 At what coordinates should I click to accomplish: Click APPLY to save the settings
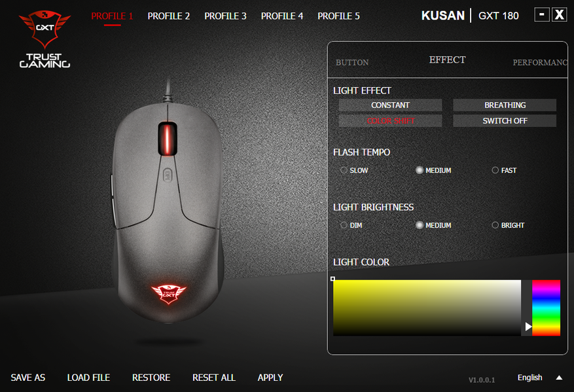pyautogui.click(x=270, y=378)
